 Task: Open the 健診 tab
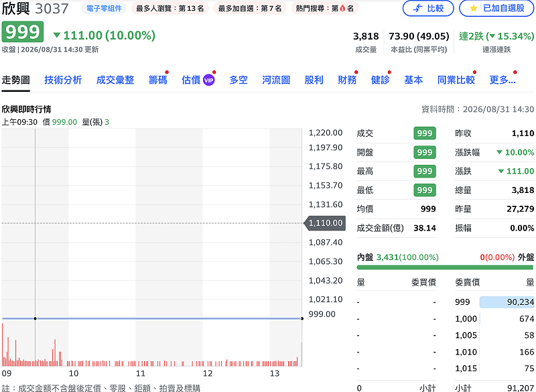[380, 80]
